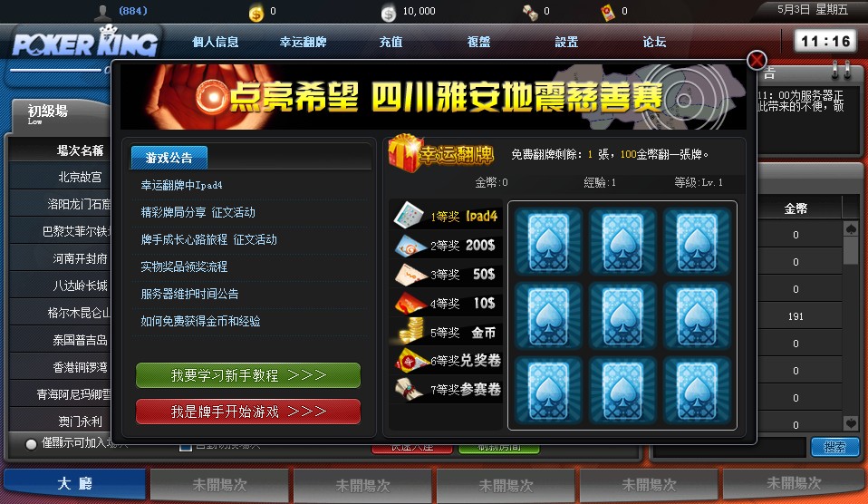Select the 游戏公告 announcements tab
This screenshot has width=868, height=504.
[169, 158]
